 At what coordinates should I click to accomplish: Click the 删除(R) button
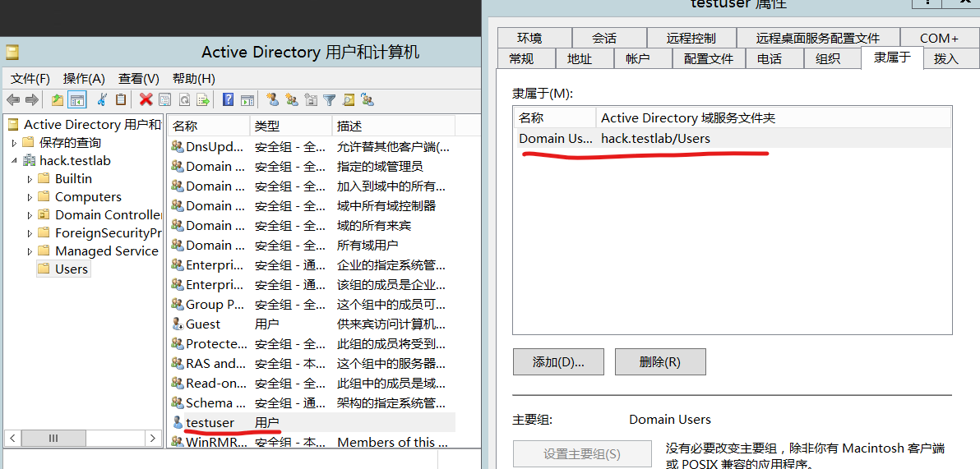(659, 362)
